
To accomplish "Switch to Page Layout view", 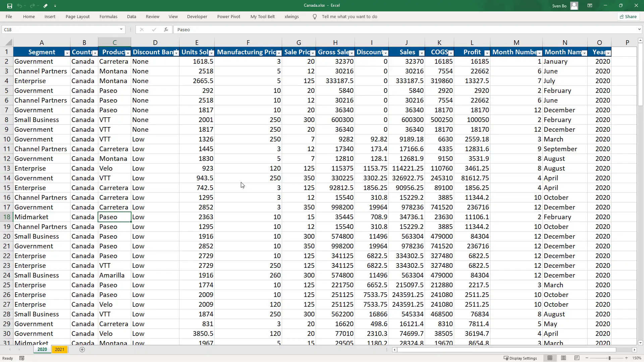I will click(x=563, y=358).
